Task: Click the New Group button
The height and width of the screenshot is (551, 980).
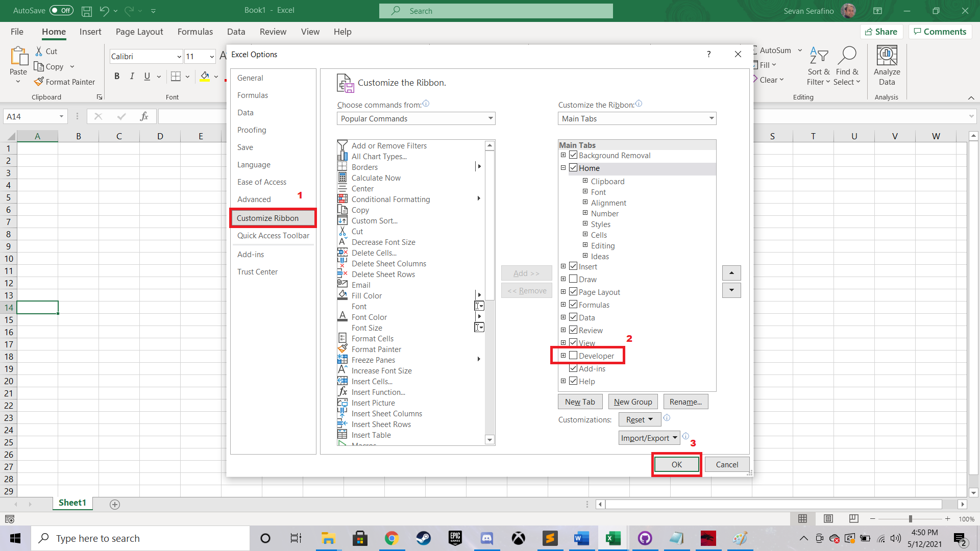Action: [633, 402]
